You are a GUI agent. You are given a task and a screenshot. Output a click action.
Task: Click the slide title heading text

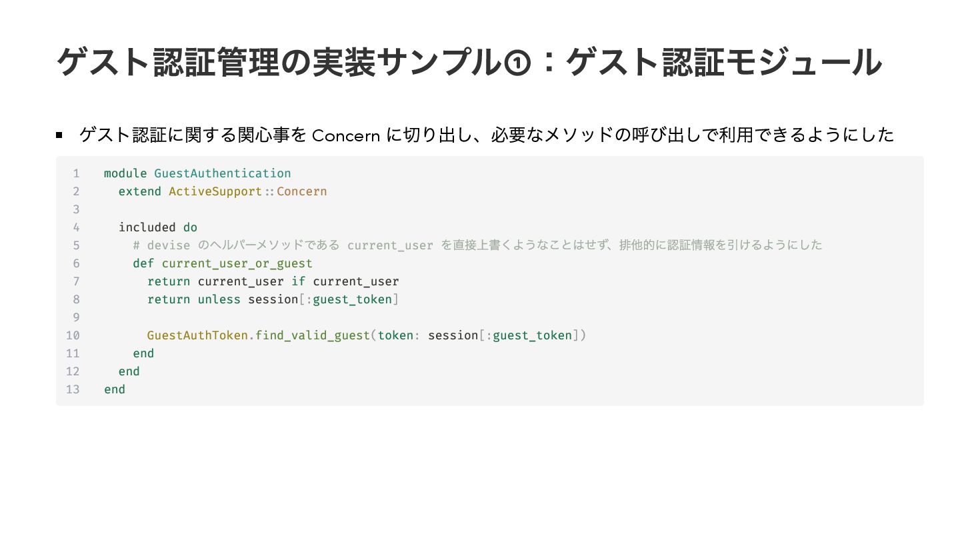469,63
